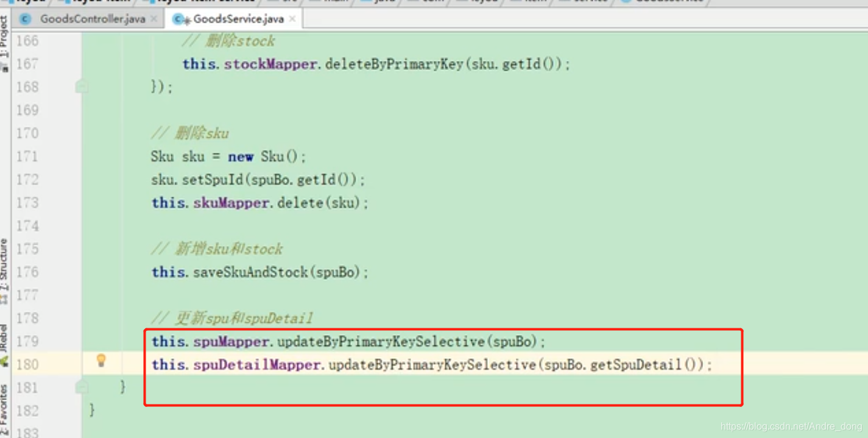Click line number 171 in the gutter
Image resolution: width=868 pixels, height=438 pixels.
[x=27, y=157]
